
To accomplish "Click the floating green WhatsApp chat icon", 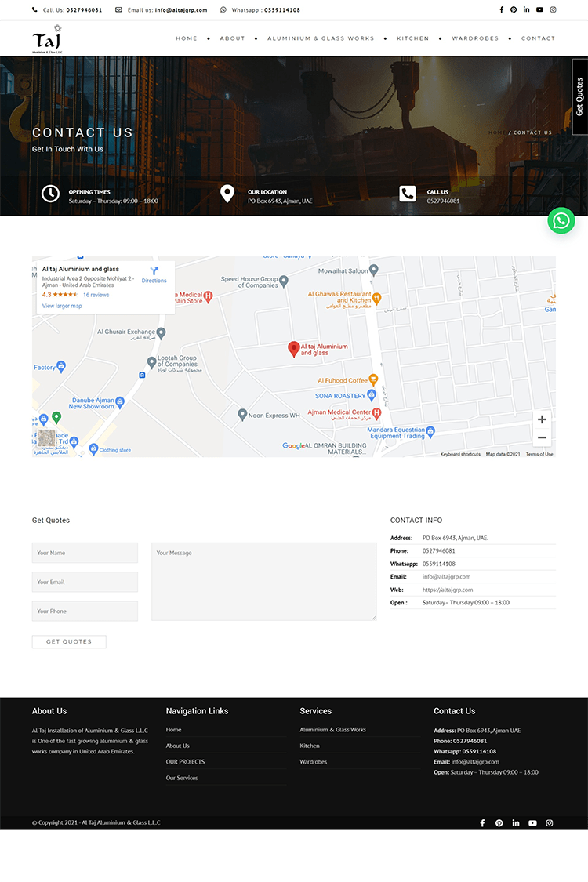I will pyautogui.click(x=561, y=220).
